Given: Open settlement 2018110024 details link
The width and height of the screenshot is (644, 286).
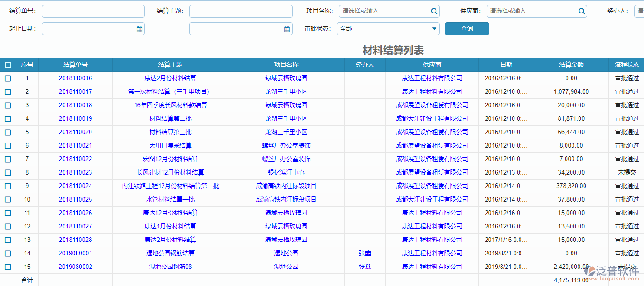Looking at the screenshot, I should coord(75,186).
